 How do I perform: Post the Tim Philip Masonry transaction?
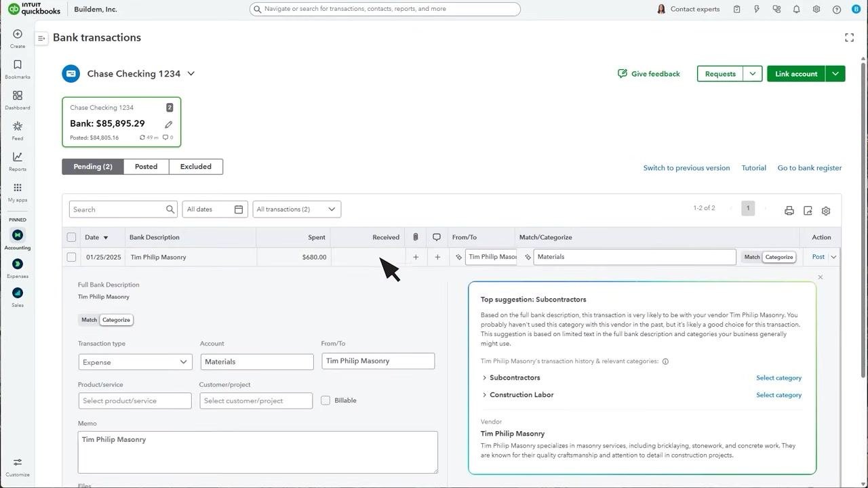pyautogui.click(x=818, y=257)
